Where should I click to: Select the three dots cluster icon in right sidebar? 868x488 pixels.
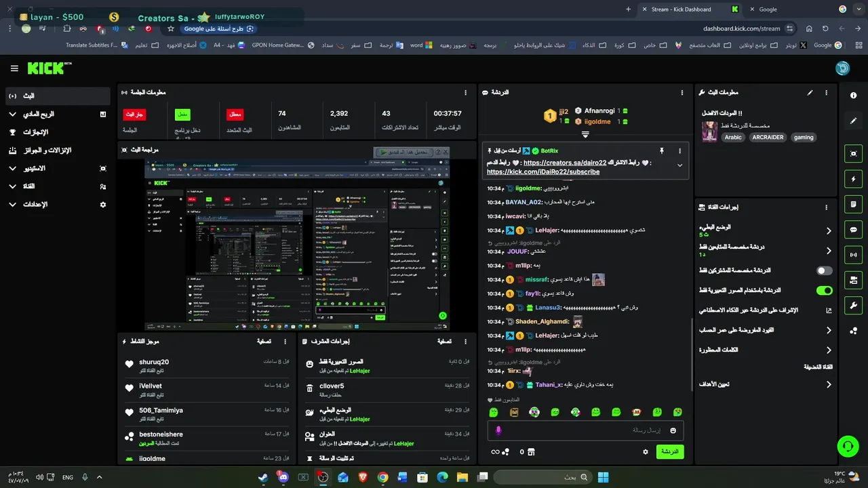pos(853,330)
